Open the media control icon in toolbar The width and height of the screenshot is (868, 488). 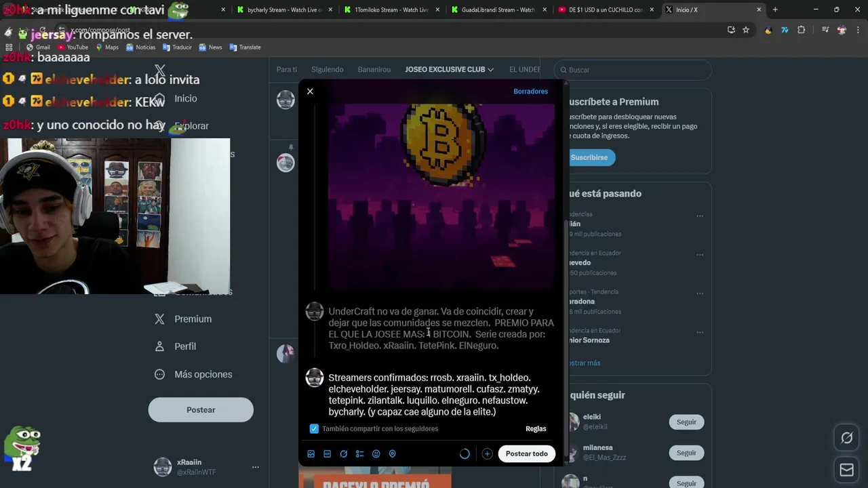[825, 30]
